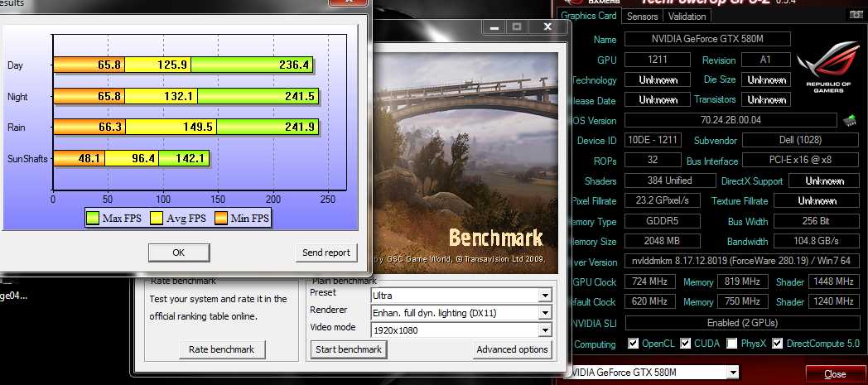This screenshot has width=868, height=385.
Task: Click the GPU name field NVIDIA GeForce GTX 580M
Action: click(707, 39)
